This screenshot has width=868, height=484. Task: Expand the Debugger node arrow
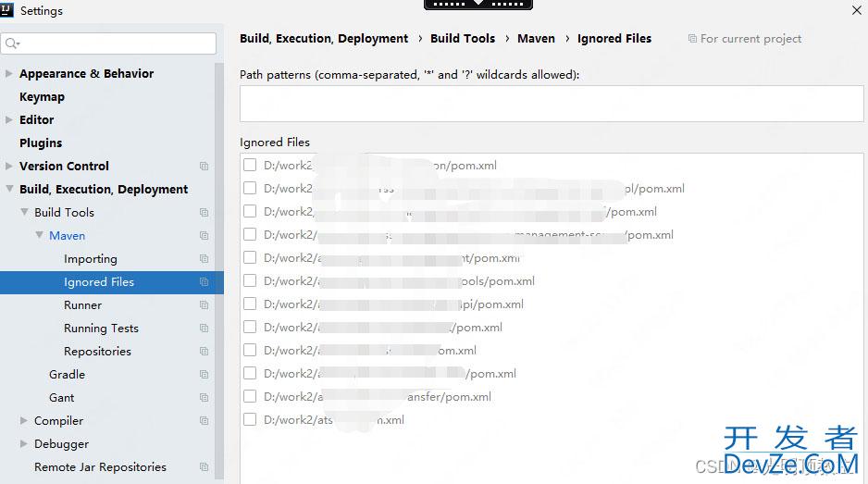coord(23,443)
